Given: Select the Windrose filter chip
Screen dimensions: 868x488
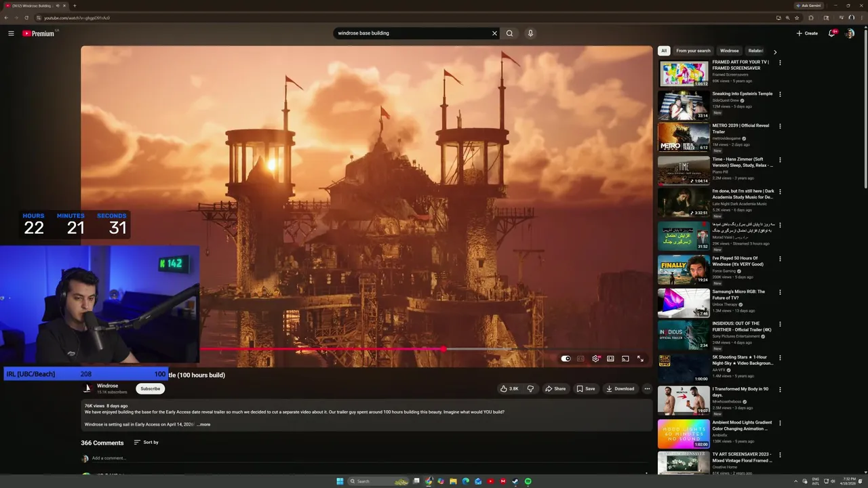Looking at the screenshot, I should coord(729,51).
